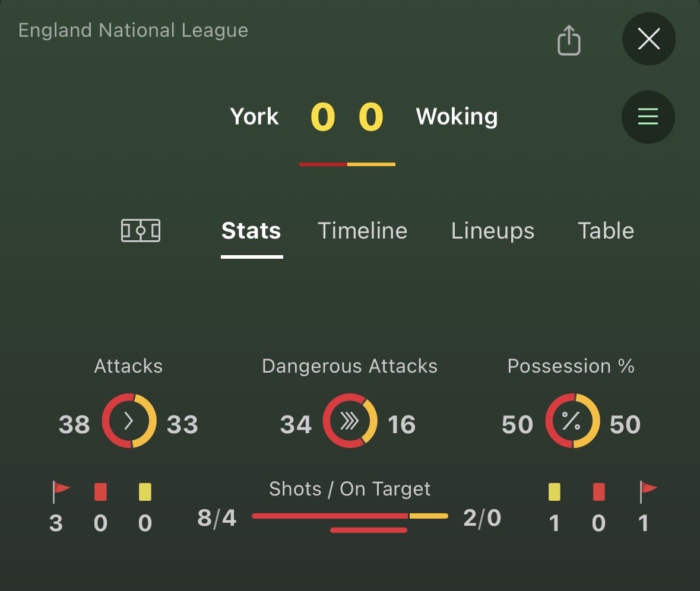Click the Shots / On Target bar

[x=350, y=516]
